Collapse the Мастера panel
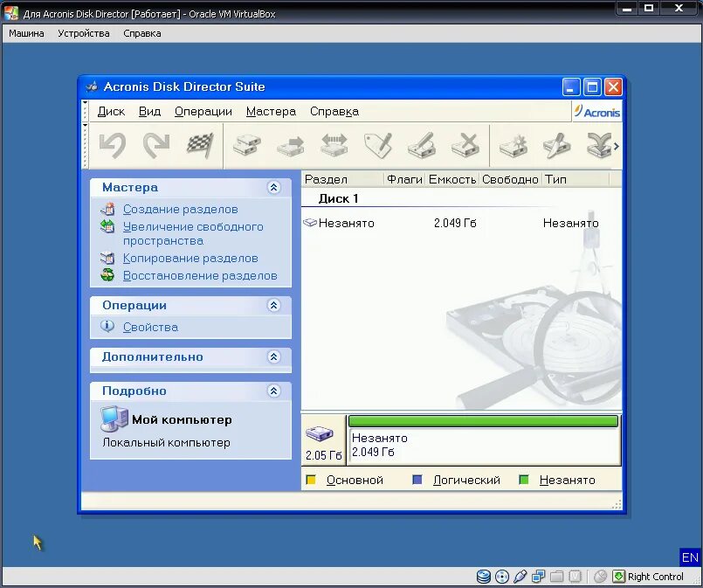This screenshot has height=588, width=703. click(274, 188)
